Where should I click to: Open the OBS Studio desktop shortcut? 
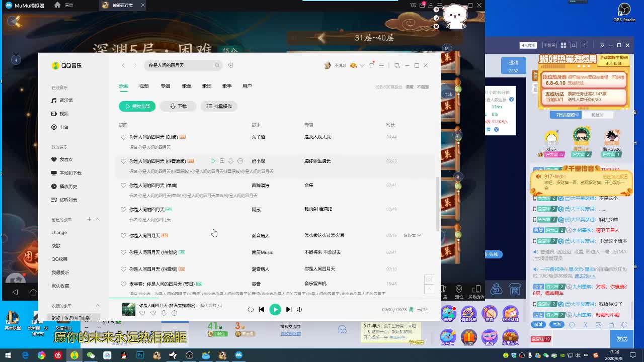624,13
